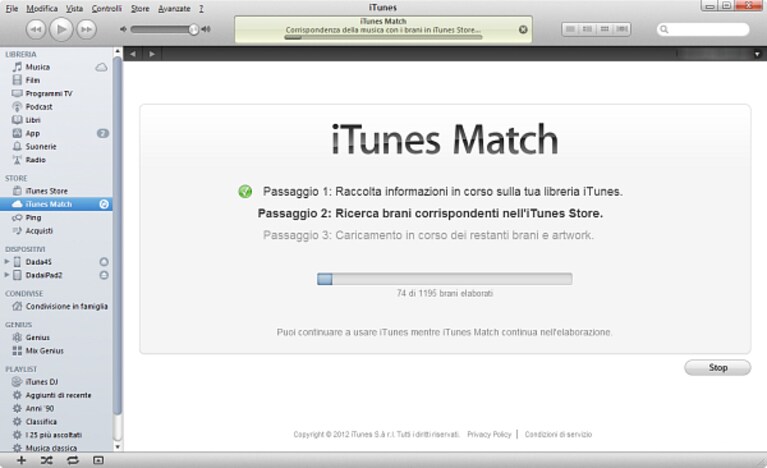The width and height of the screenshot is (767, 468).
Task: Switch to song list view
Action: pyautogui.click(x=570, y=29)
